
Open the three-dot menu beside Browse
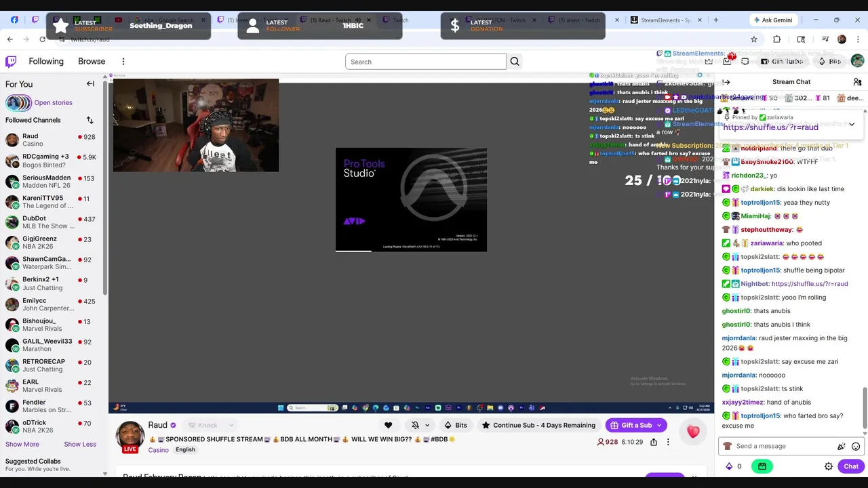(123, 62)
